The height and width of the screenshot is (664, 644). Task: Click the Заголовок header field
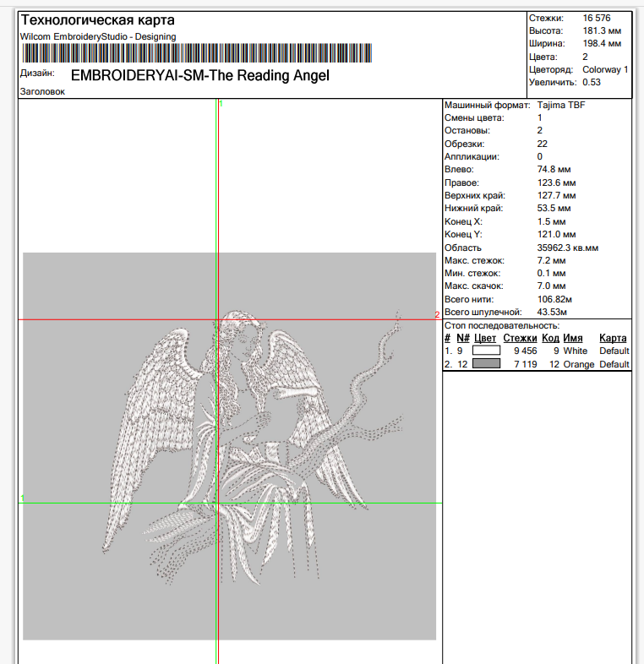click(x=42, y=92)
